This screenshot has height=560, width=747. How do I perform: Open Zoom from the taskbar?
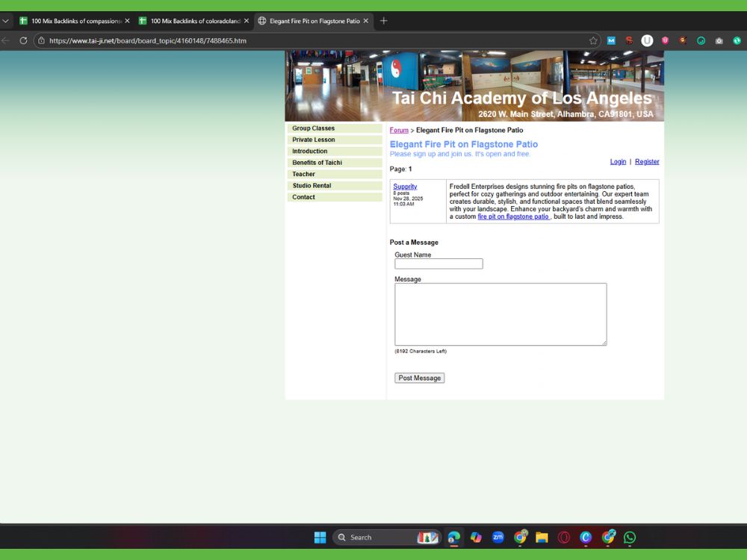(x=498, y=537)
